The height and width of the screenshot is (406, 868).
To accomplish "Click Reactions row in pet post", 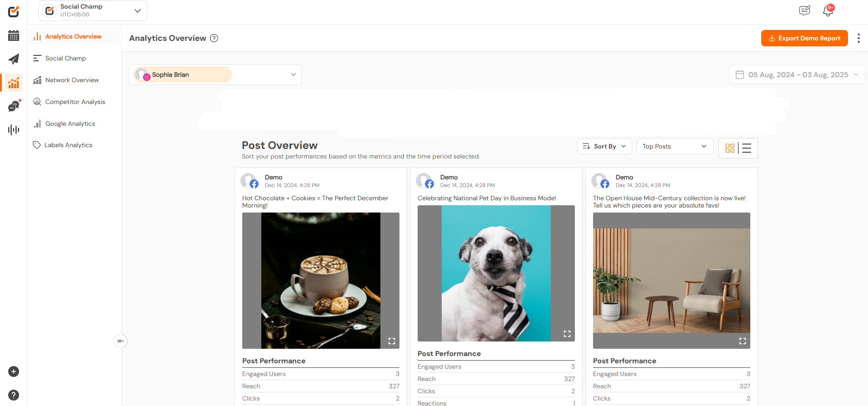I will point(496,403).
